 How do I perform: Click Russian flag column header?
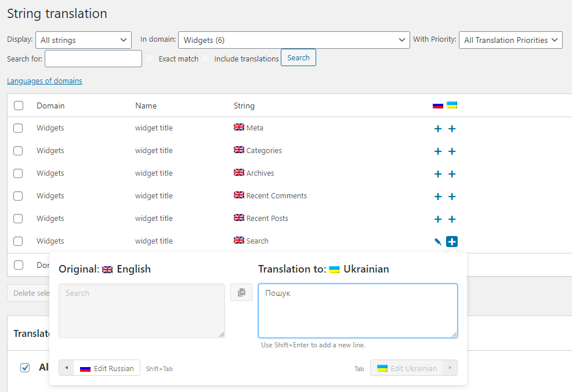coord(438,106)
